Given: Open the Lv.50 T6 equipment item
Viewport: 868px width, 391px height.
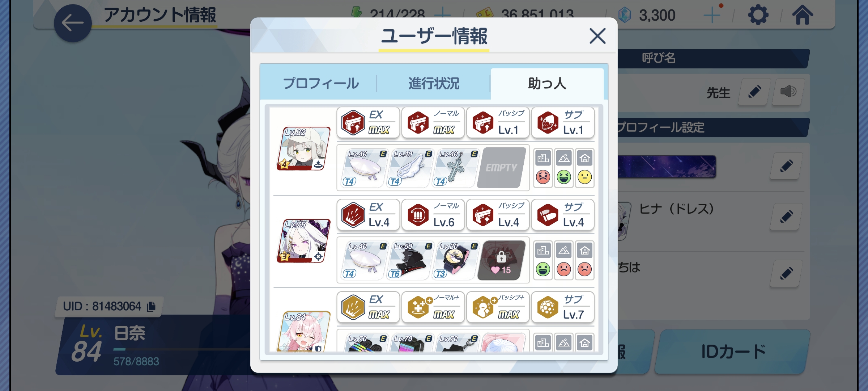Looking at the screenshot, I should 410,260.
